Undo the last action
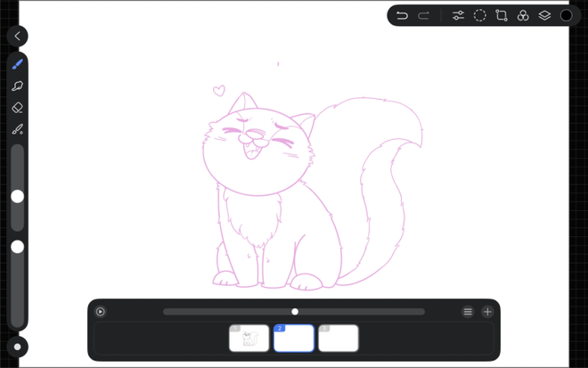The width and height of the screenshot is (588, 368). (x=402, y=15)
